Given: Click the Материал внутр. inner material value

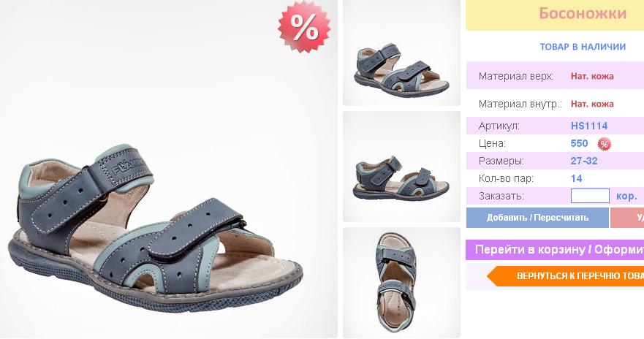Looking at the screenshot, I should 592,104.
